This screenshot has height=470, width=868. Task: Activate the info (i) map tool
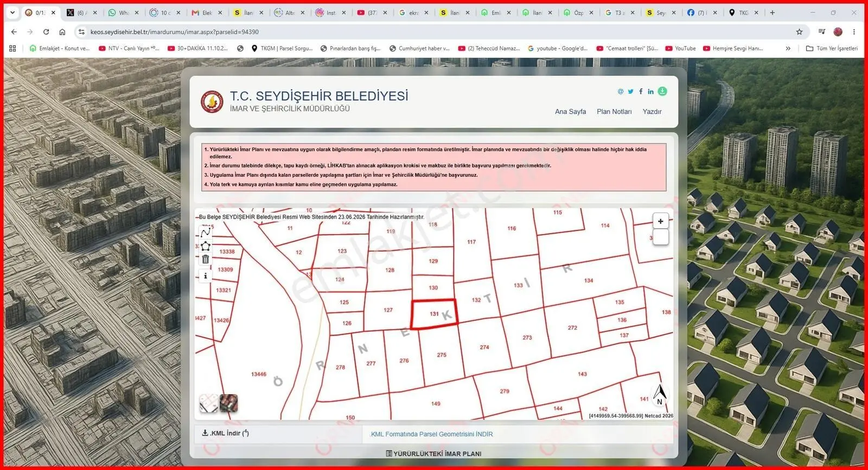click(x=206, y=276)
